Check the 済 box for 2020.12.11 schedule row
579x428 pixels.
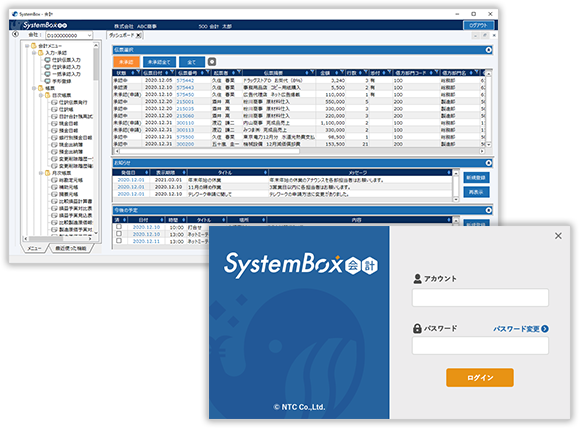point(119,241)
